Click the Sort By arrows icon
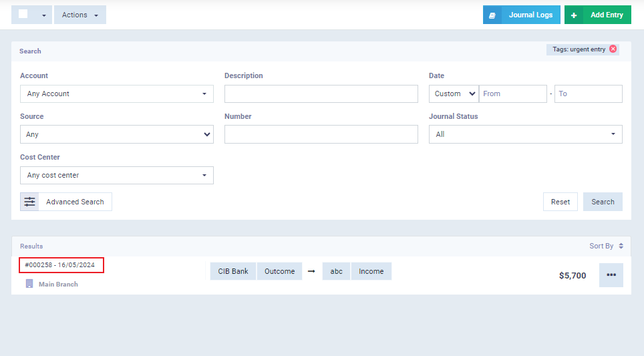 [621, 246]
